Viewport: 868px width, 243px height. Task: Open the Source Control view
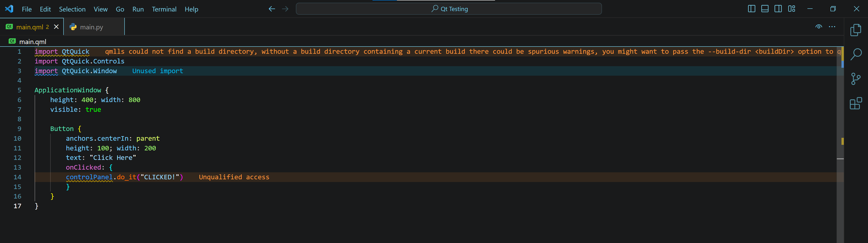[856, 79]
